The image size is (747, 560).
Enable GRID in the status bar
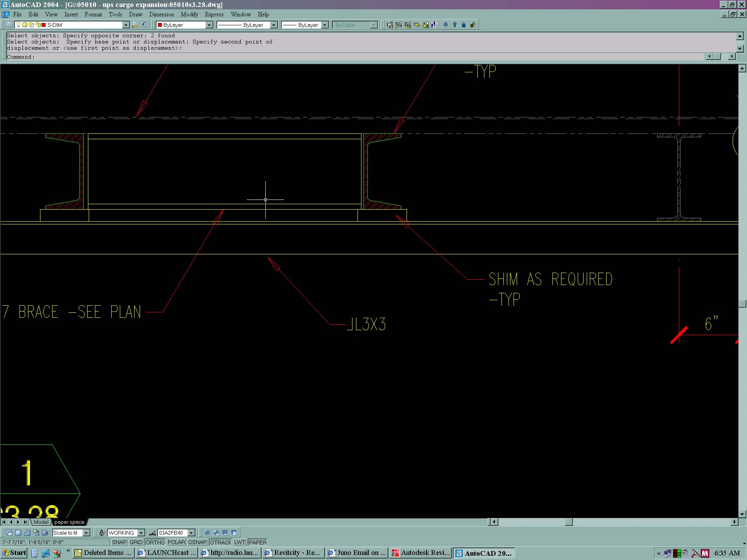tap(136, 542)
